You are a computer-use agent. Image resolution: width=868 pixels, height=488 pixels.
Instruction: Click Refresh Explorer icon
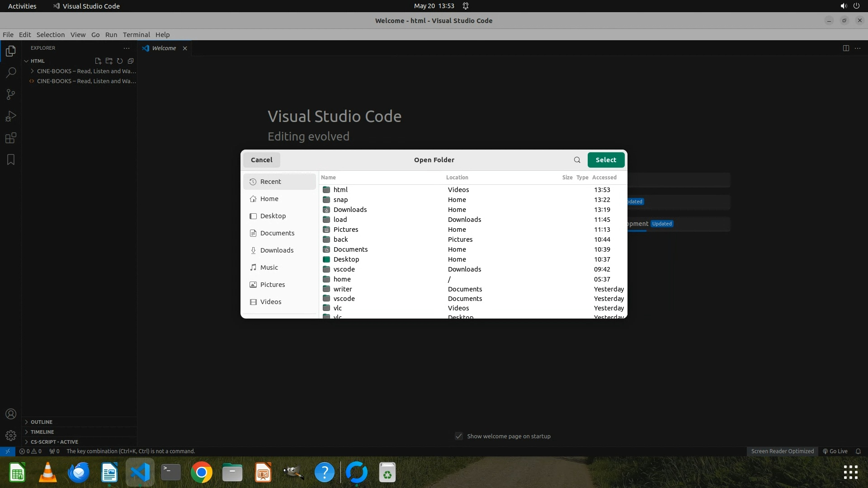click(x=120, y=61)
